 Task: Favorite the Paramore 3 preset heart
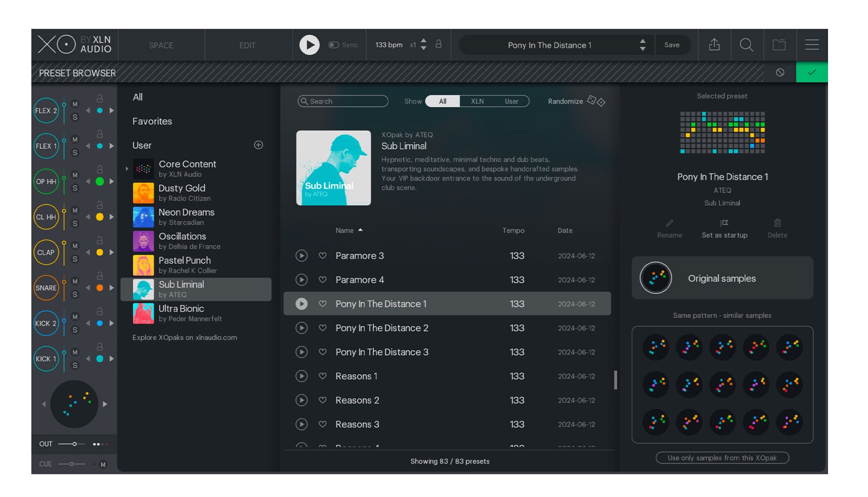click(x=322, y=256)
